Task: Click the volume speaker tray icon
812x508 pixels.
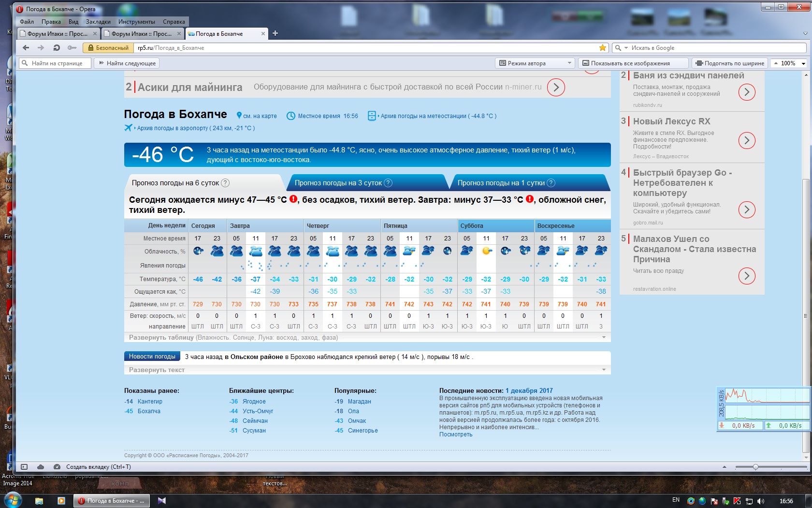Action: (761, 501)
